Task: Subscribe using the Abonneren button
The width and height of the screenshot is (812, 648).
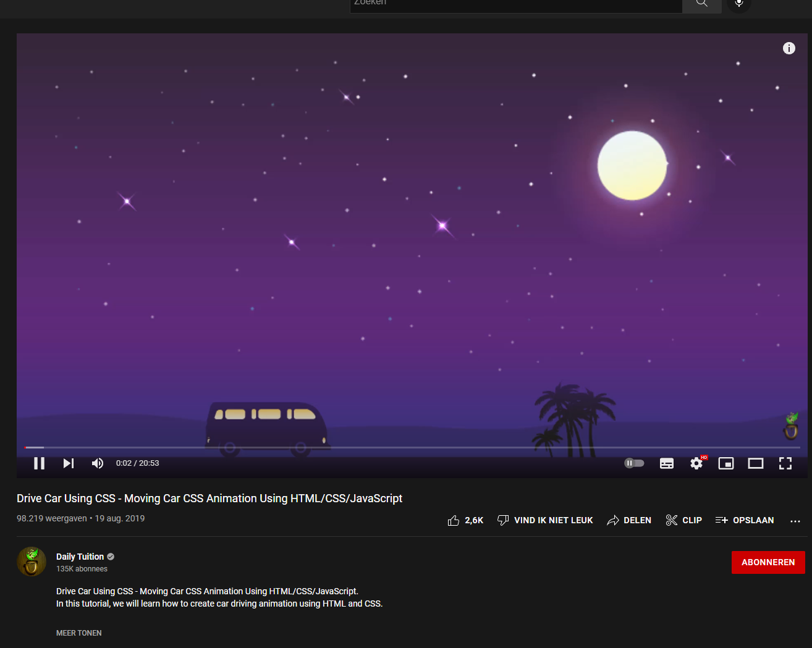Action: click(768, 562)
